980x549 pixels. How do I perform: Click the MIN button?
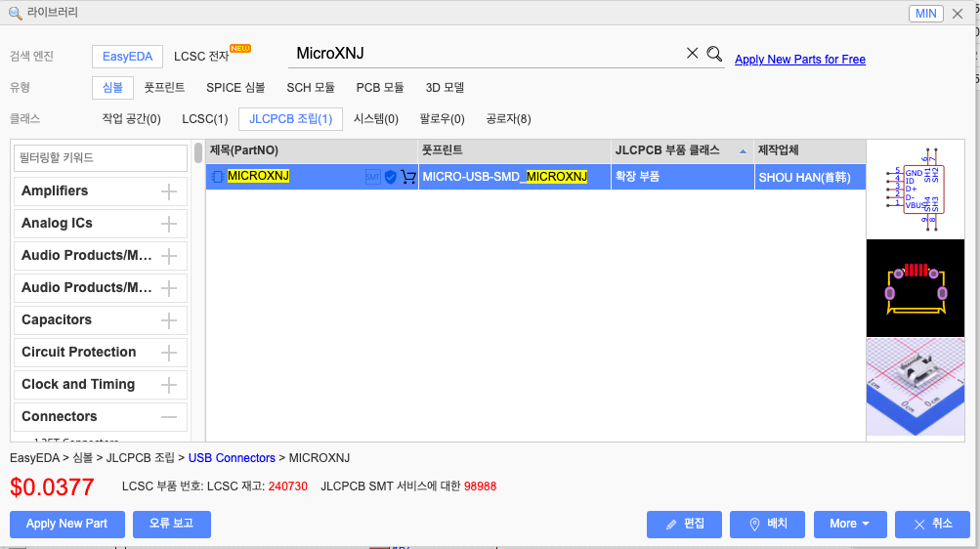pyautogui.click(x=925, y=13)
